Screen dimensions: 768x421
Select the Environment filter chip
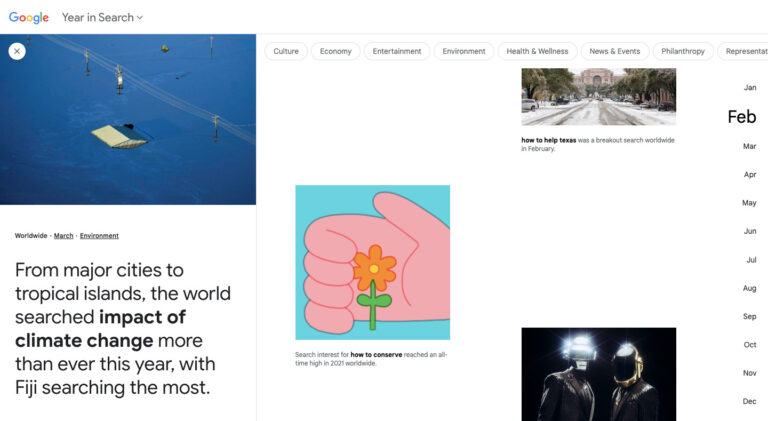click(464, 51)
